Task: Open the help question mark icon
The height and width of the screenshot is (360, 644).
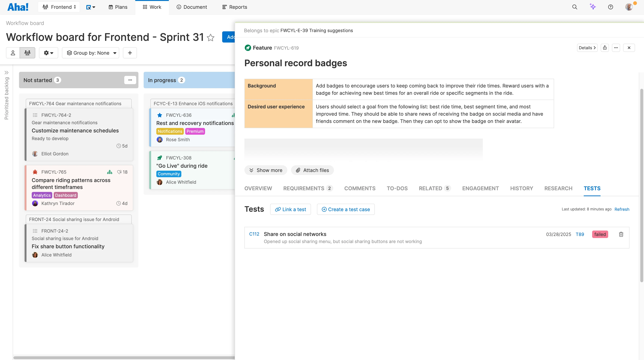Action: click(610, 7)
